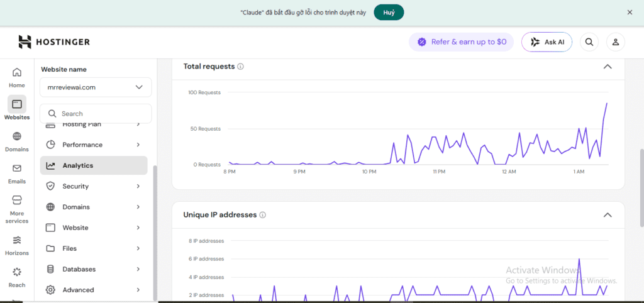The height and width of the screenshot is (303, 644).
Task: Collapse the Total requests panel
Action: coord(608,67)
